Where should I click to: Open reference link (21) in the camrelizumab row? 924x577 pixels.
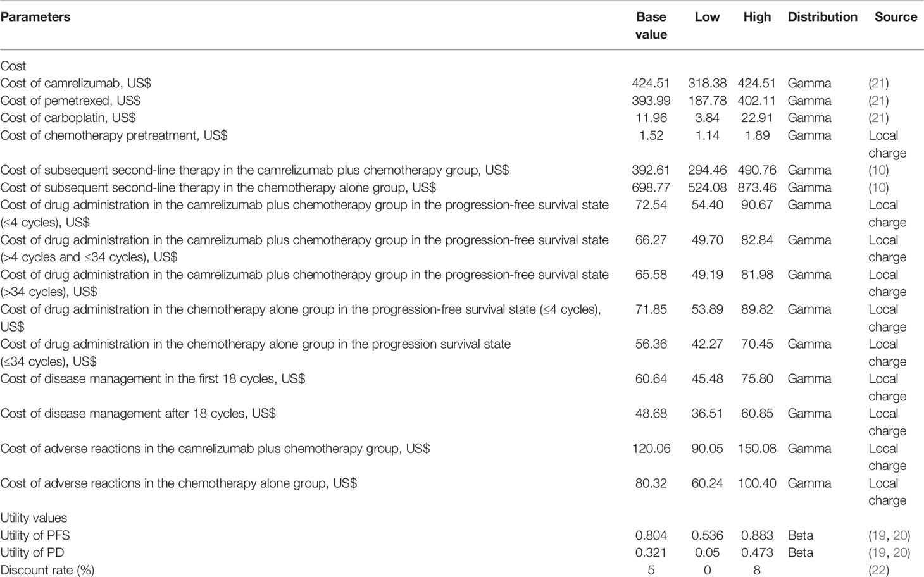point(878,83)
